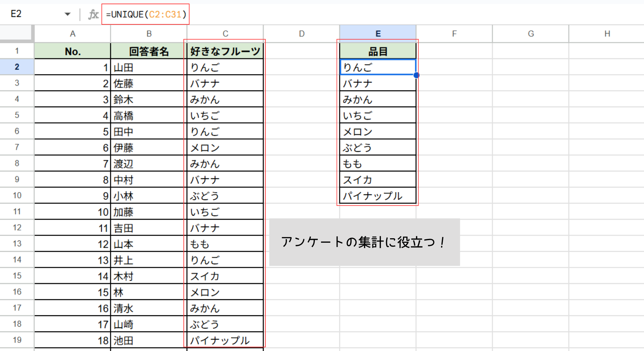This screenshot has width=644, height=351.
Task: Select column C header
Action: coord(225,34)
